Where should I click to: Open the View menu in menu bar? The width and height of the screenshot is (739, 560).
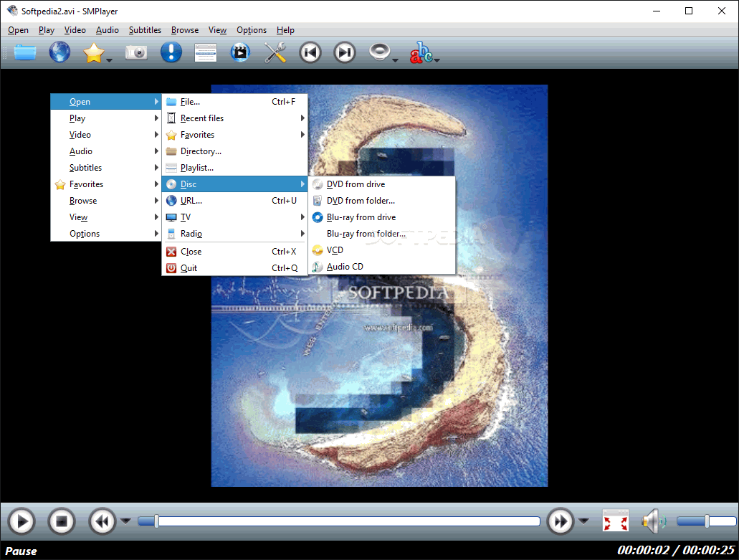tap(217, 30)
